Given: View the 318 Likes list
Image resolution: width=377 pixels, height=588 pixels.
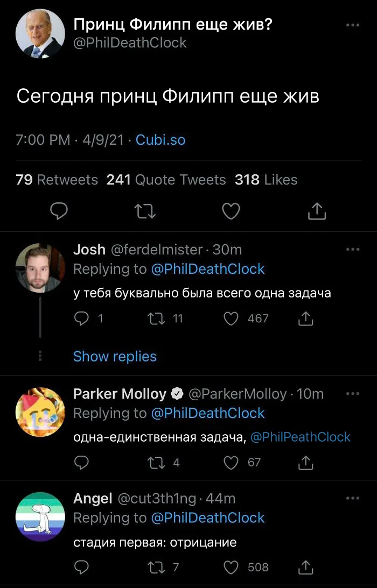Looking at the screenshot, I should (x=266, y=180).
